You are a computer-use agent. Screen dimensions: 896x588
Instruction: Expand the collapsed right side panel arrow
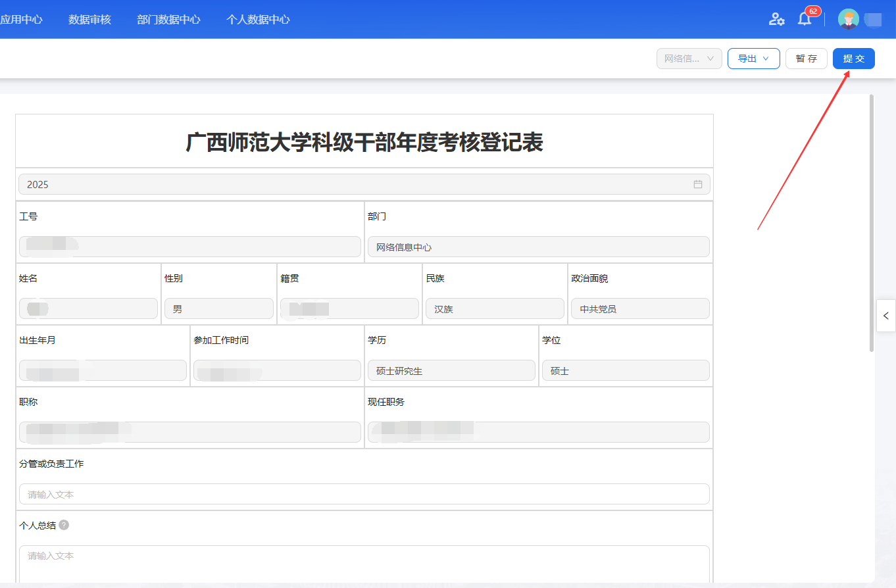tap(886, 316)
